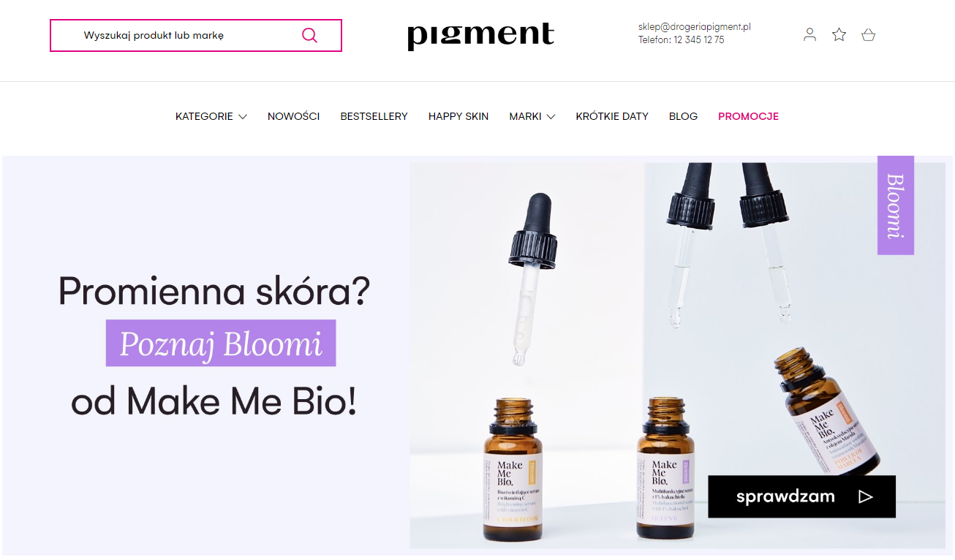Click the sklep@drogeriapigment.pl email link
Screen dimensions: 955x560
point(695,27)
